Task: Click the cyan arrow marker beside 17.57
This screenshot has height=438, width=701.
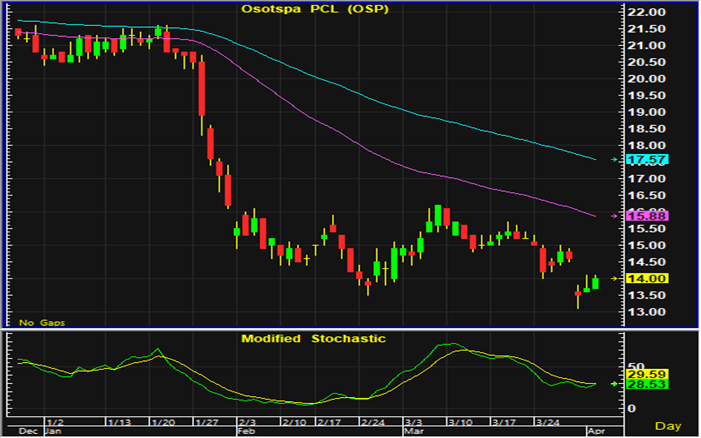Action: pyautogui.click(x=615, y=160)
